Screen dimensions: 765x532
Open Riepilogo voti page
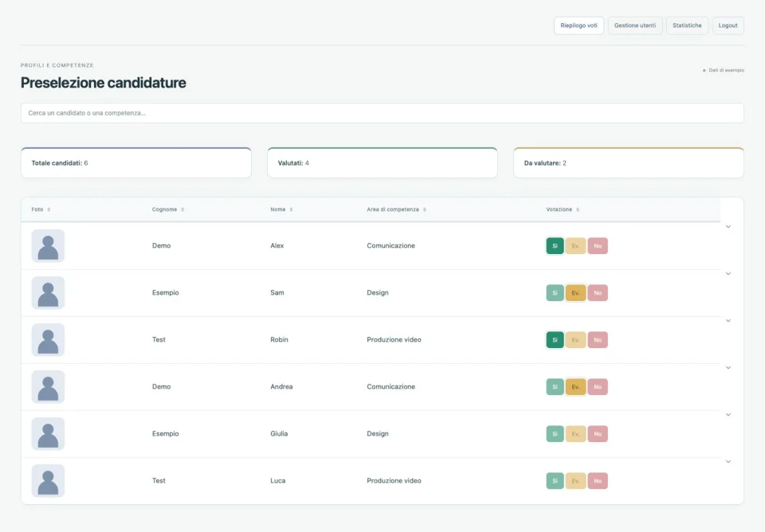[x=579, y=25]
